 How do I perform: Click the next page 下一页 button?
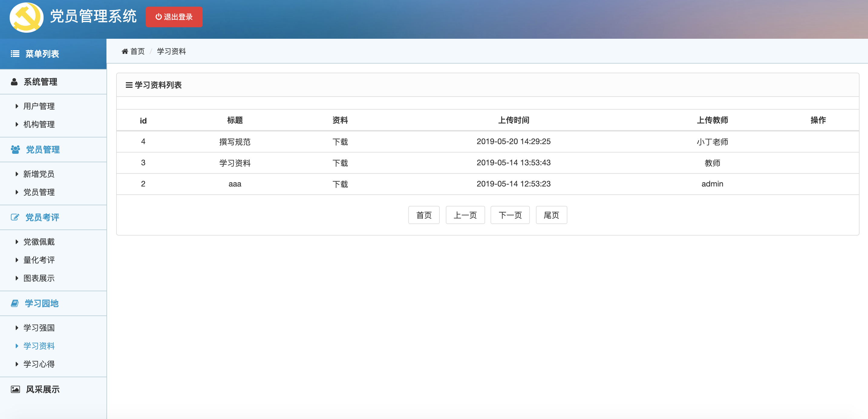(510, 215)
